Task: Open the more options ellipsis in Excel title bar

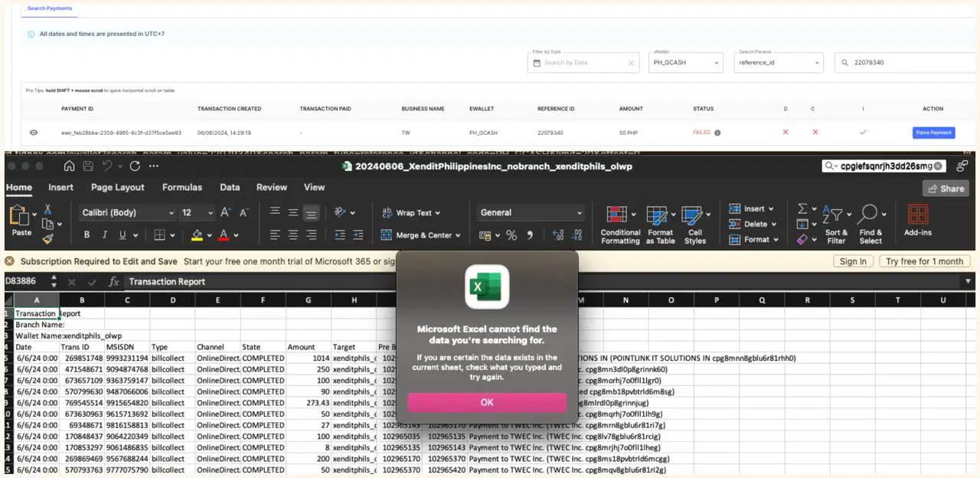Action: coord(155,166)
